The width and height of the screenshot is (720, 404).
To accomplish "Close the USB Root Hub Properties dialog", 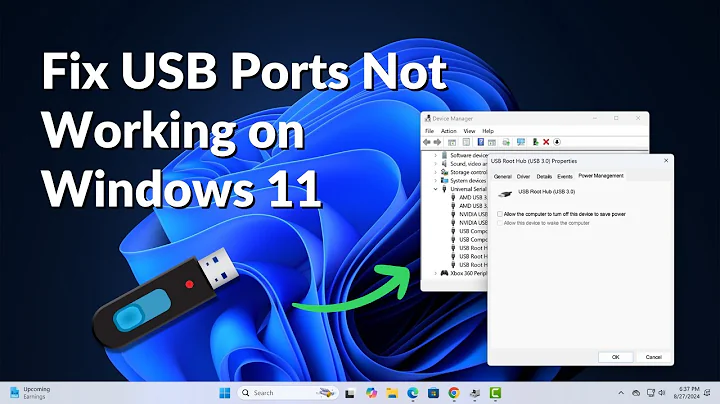I will 666,161.
